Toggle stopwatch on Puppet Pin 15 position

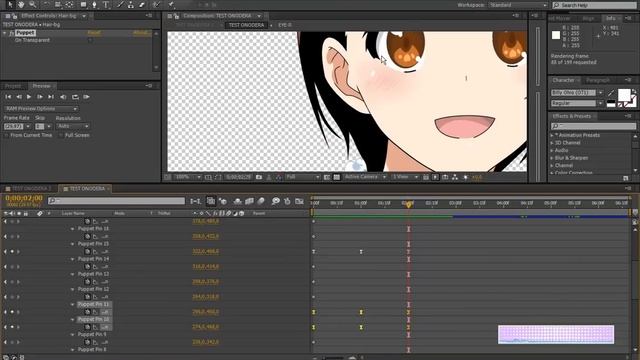(87, 252)
